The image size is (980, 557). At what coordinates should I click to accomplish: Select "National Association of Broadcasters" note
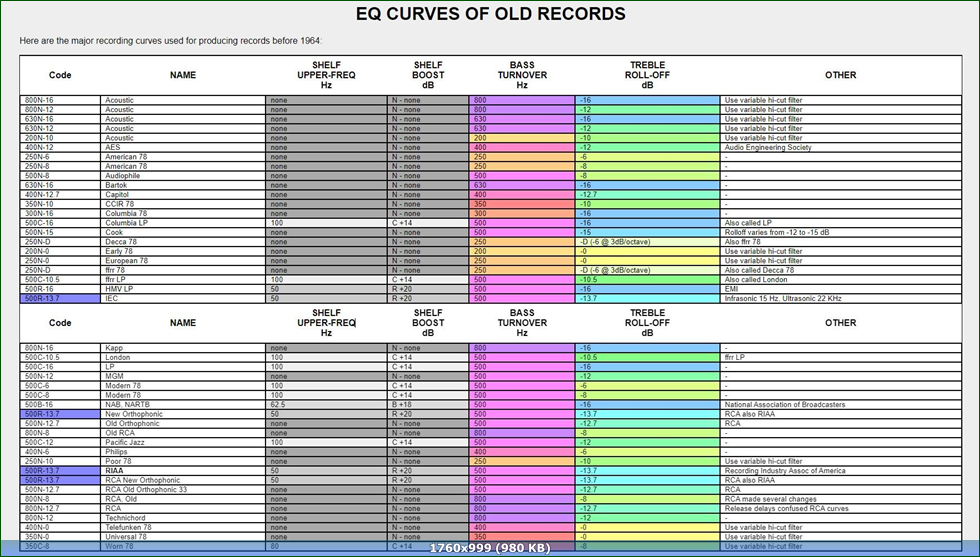tap(841, 404)
